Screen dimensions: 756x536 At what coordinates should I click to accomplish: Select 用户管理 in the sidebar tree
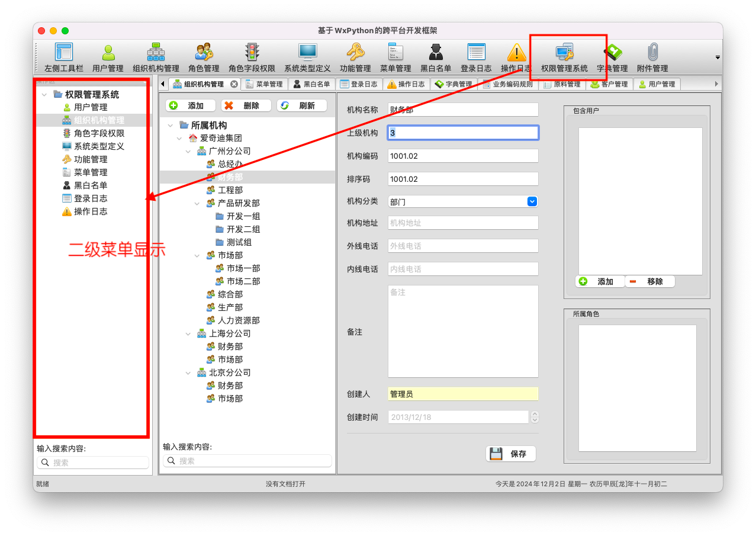(x=91, y=107)
